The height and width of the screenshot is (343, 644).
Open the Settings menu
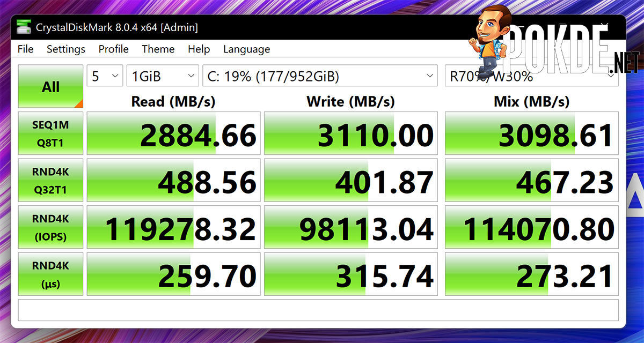point(65,49)
